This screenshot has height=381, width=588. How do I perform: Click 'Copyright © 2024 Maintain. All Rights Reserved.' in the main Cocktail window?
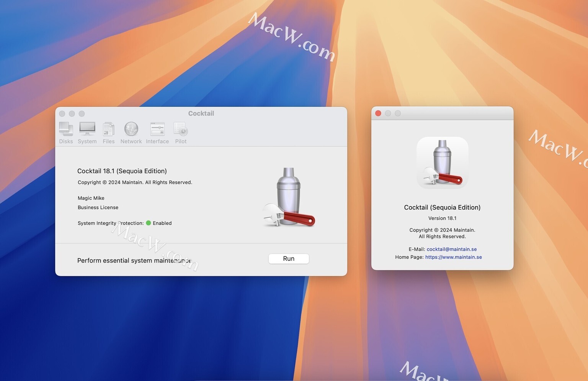135,182
